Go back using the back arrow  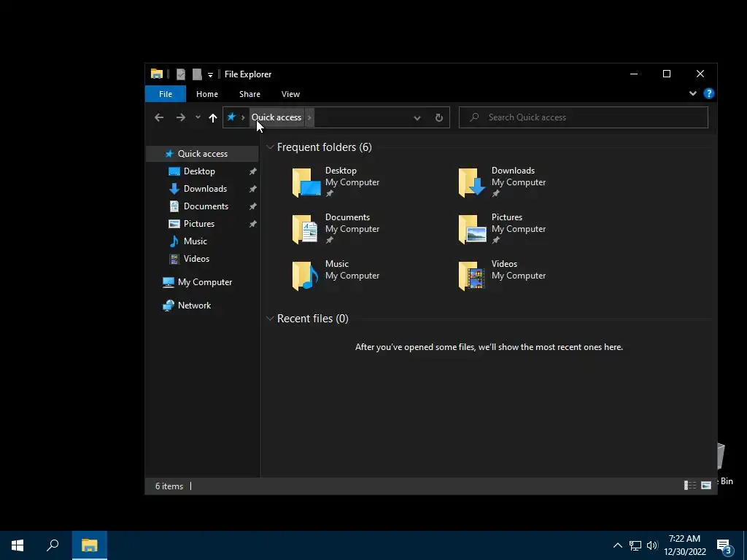159,117
